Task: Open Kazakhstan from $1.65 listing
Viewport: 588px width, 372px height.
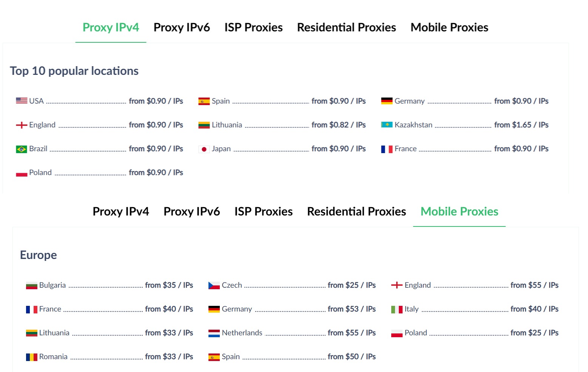Action: (465, 125)
